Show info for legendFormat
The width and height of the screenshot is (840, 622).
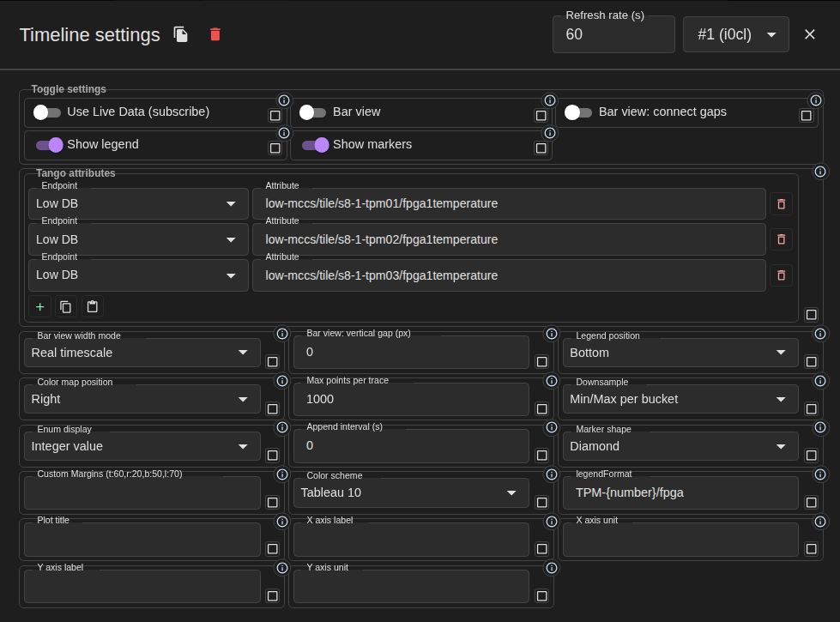coord(820,474)
